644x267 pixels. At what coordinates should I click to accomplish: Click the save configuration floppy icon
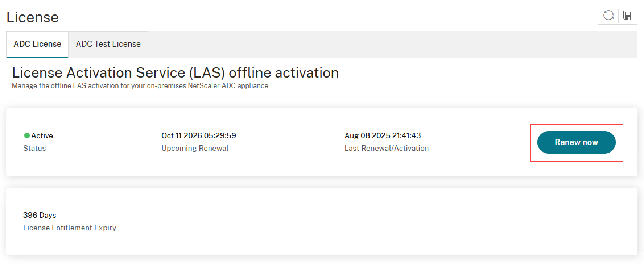tap(628, 16)
